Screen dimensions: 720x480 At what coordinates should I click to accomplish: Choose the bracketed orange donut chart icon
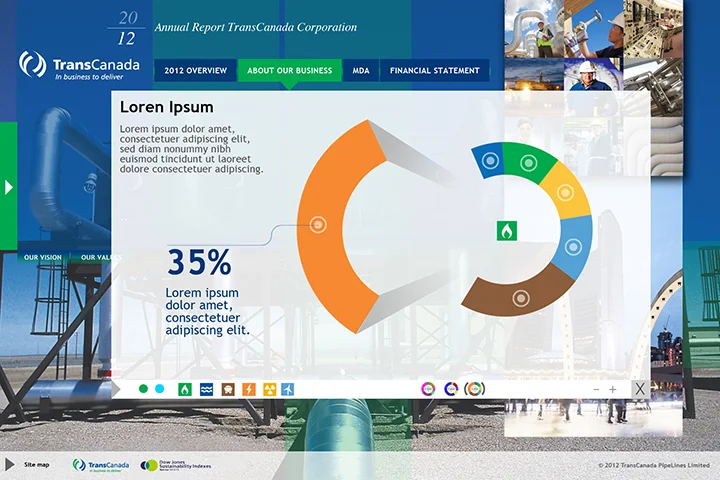tap(475, 389)
